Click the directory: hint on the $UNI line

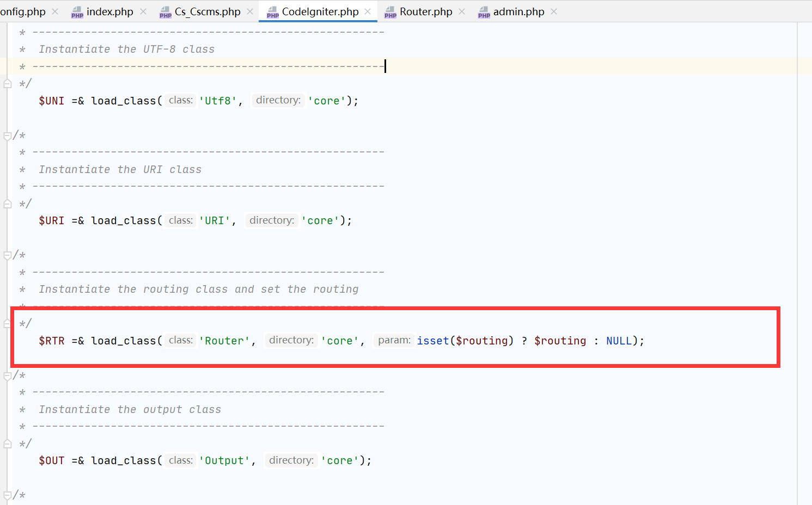tap(278, 100)
